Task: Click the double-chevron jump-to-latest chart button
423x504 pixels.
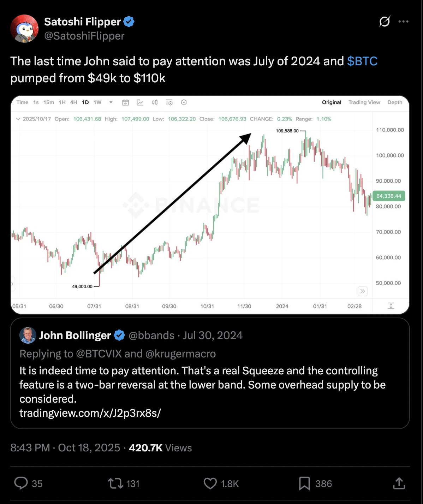Action: point(363,291)
